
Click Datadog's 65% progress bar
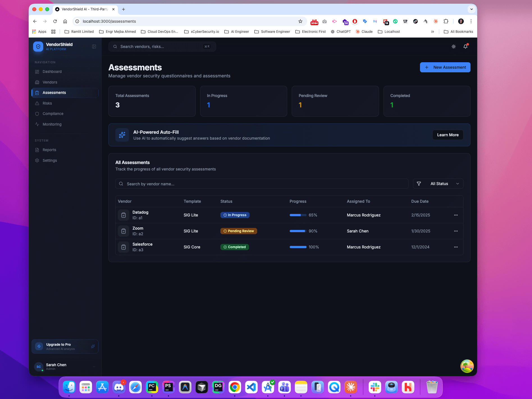tap(298, 215)
